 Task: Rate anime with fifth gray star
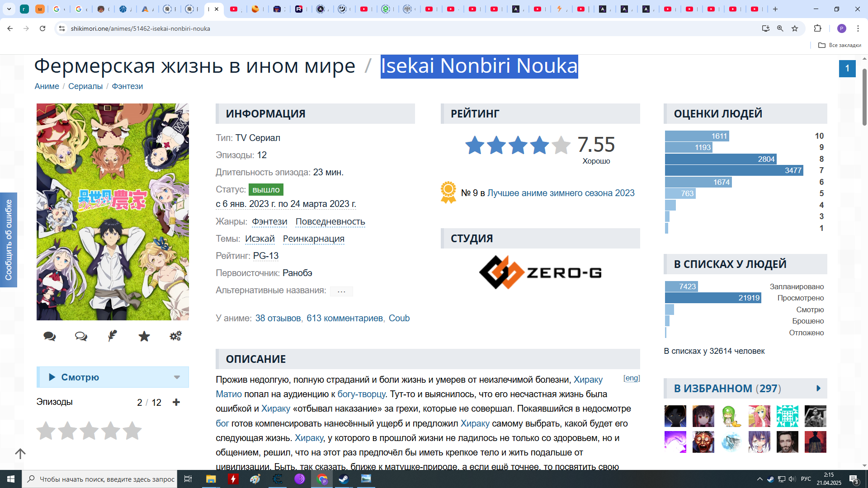coord(132,431)
